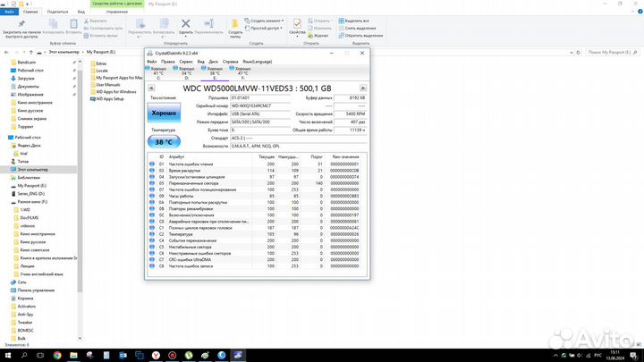Click the Создать папку folder icon
Image resolution: width=644 pixels, height=362 pixels.
tap(235, 24)
